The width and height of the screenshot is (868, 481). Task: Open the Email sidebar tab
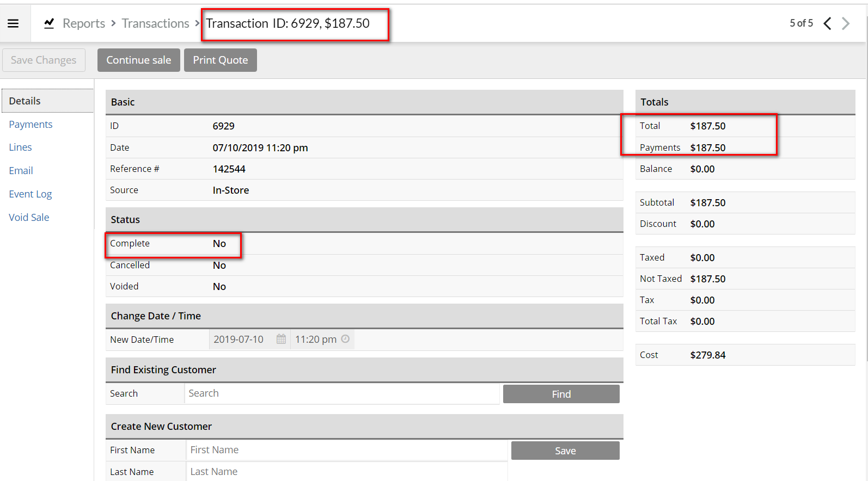tap(21, 170)
